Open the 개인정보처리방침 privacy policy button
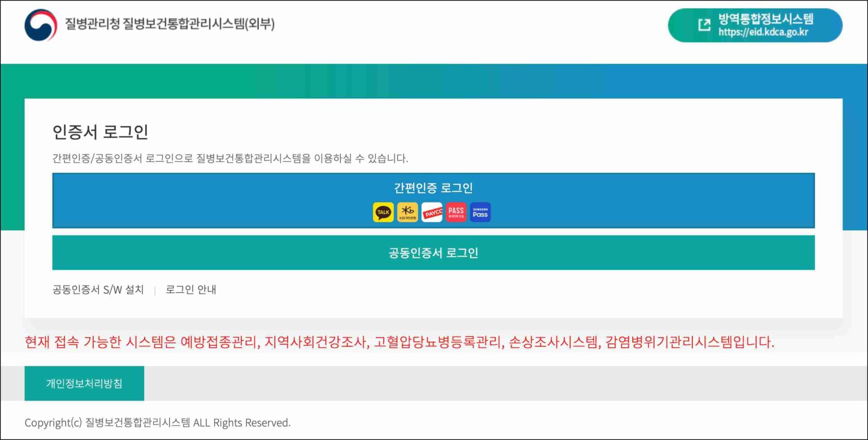The width and height of the screenshot is (868, 440). (x=84, y=383)
